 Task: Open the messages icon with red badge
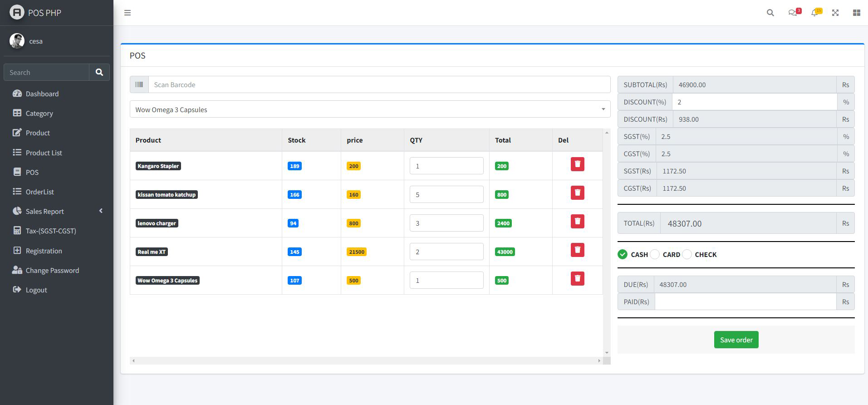pyautogui.click(x=793, y=13)
